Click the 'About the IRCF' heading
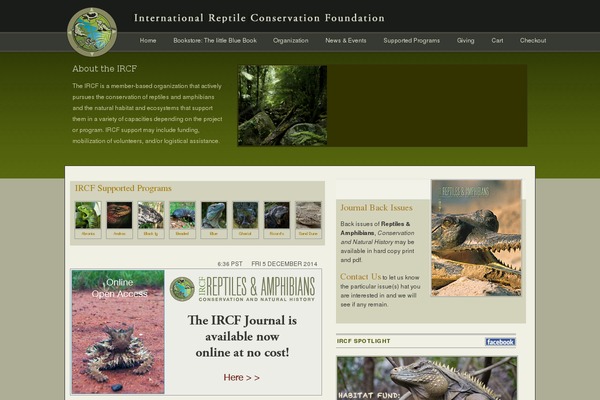 104,69
